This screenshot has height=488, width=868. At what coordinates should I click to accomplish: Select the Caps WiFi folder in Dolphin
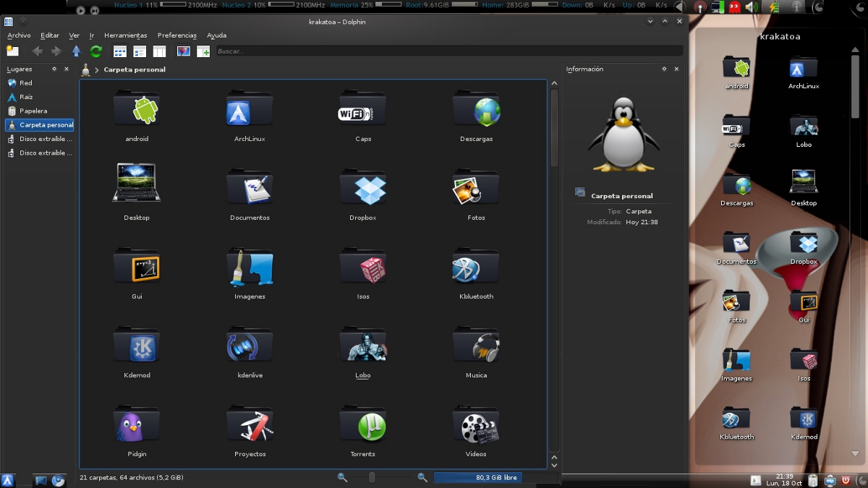[363, 116]
